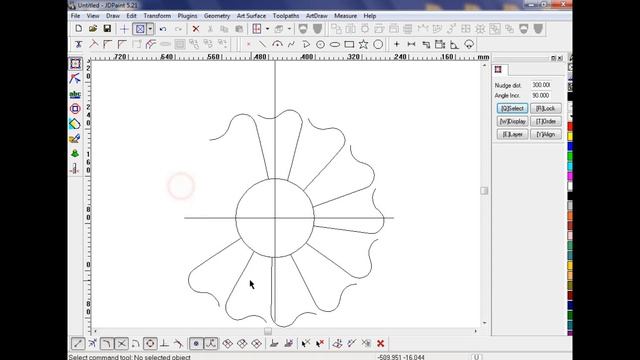
Task: Select the arrow selection tool in the left sidebar
Action: click(x=75, y=64)
